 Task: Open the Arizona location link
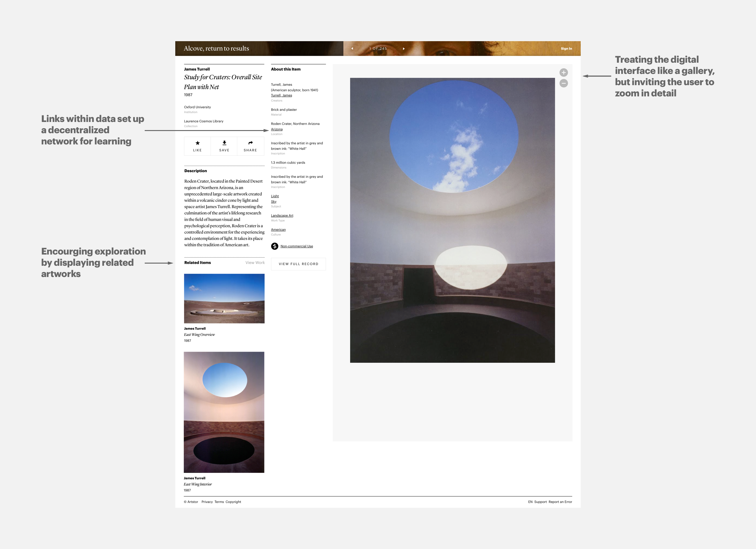(277, 129)
